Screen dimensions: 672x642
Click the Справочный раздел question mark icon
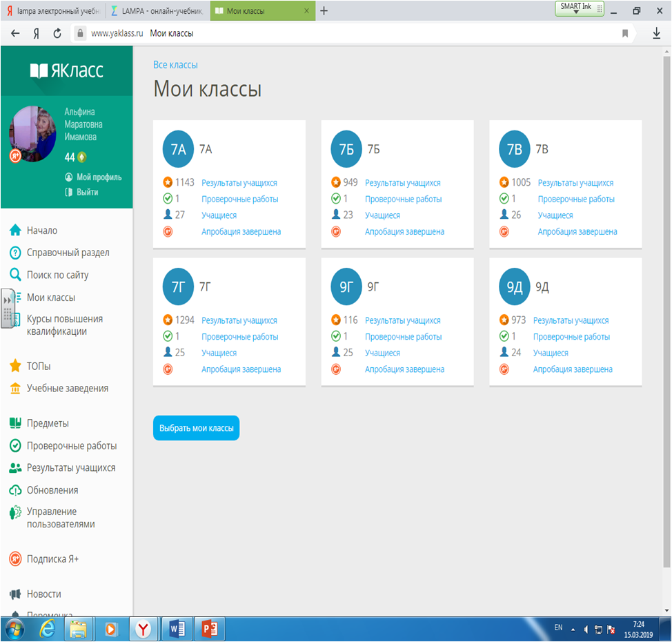15,253
